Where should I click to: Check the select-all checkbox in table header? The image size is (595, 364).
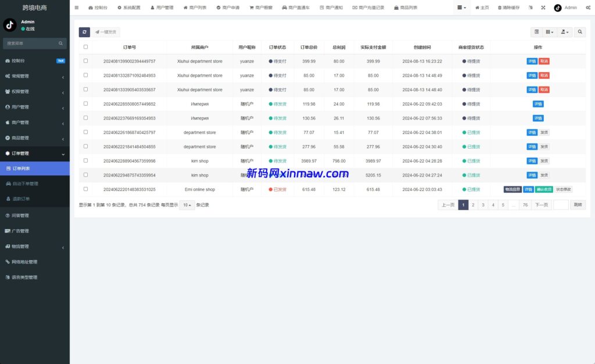[85, 46]
